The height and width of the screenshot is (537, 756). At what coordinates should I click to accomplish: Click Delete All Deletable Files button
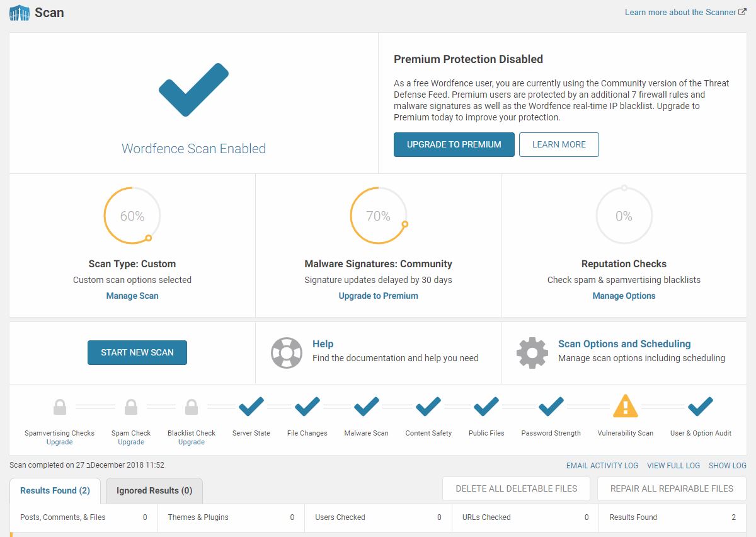pyautogui.click(x=517, y=488)
